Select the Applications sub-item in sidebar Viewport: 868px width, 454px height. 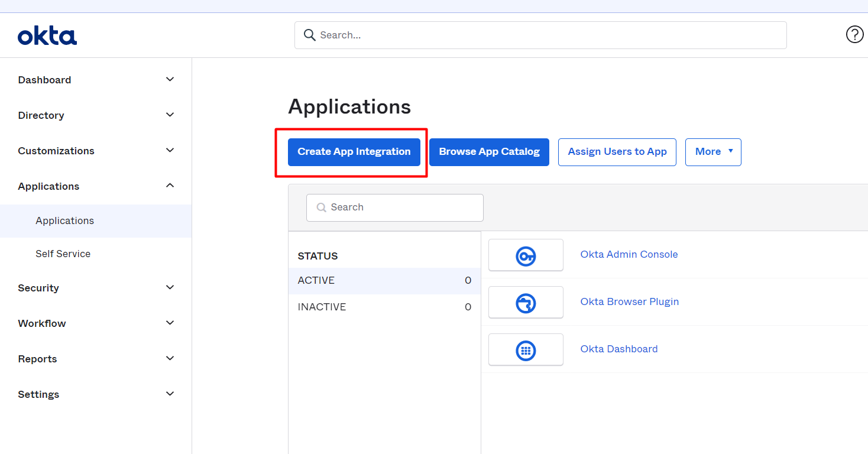coord(65,220)
